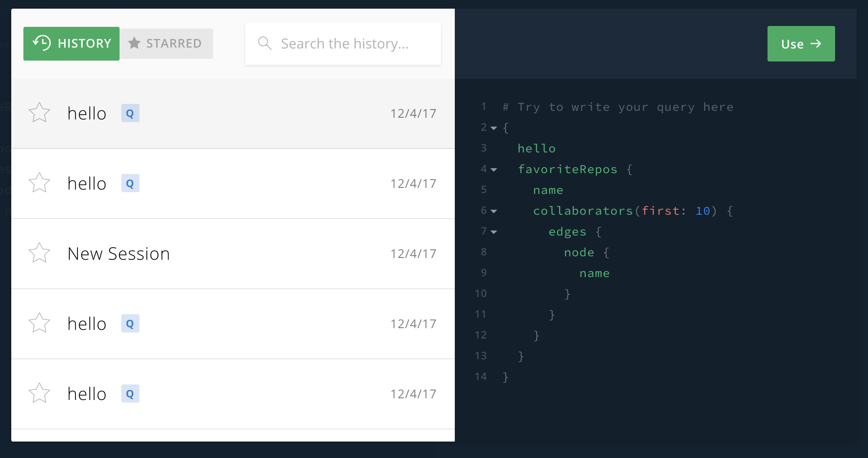Click the arrow icon on the Use button
Image resolution: width=868 pixels, height=458 pixels.
tap(816, 44)
